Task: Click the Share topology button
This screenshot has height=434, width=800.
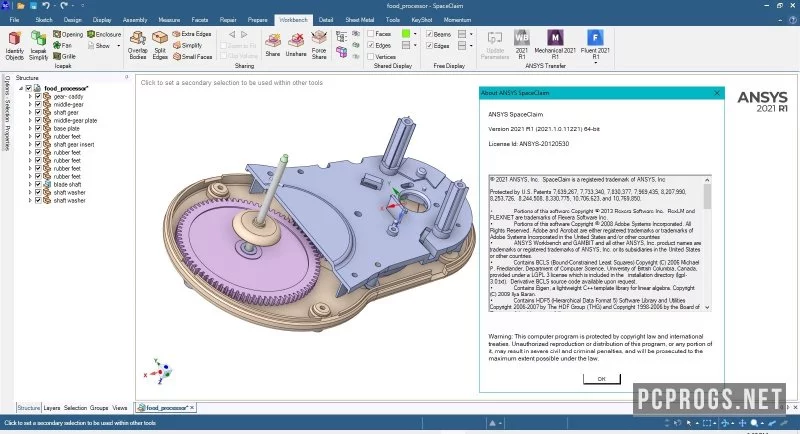Action: click(x=272, y=45)
